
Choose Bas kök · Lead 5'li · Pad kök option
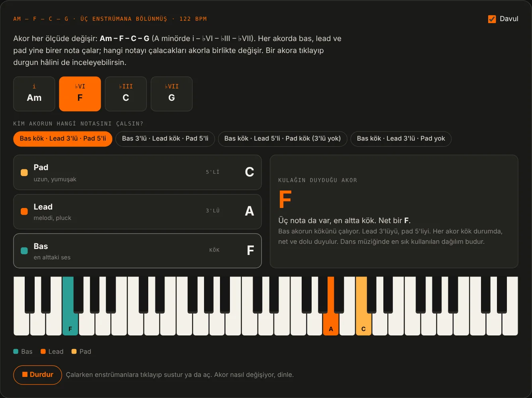[x=283, y=139]
